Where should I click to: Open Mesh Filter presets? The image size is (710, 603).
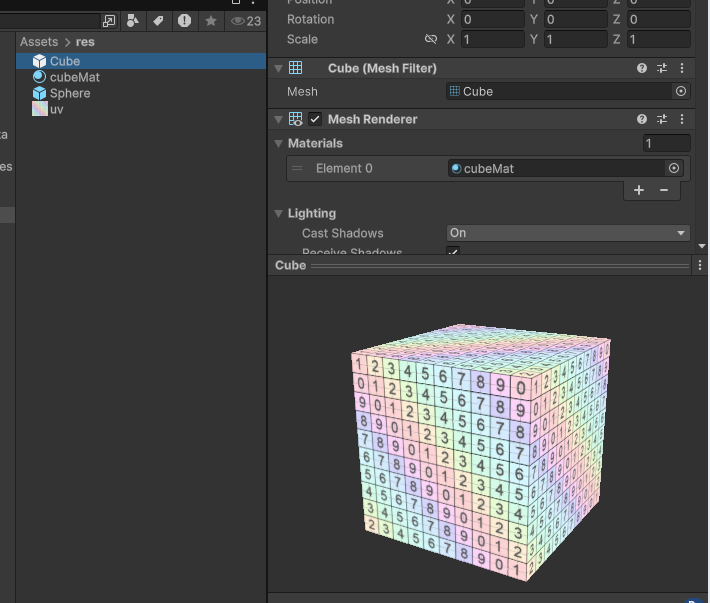(x=662, y=68)
